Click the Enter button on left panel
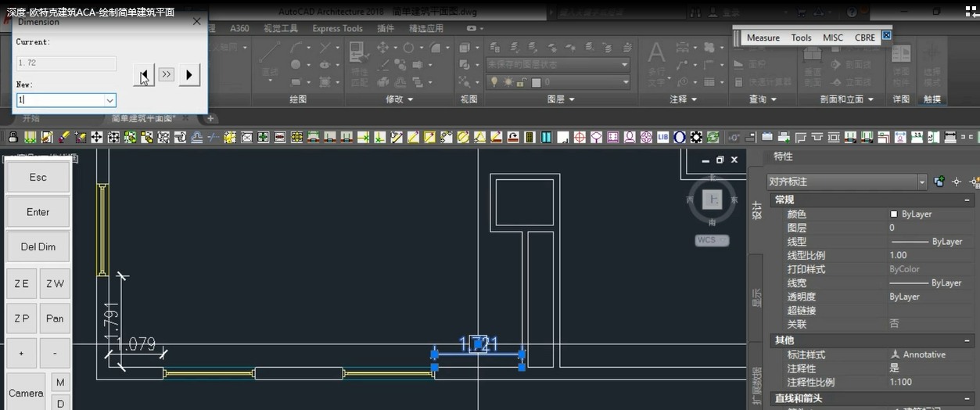The image size is (980, 410). (38, 212)
